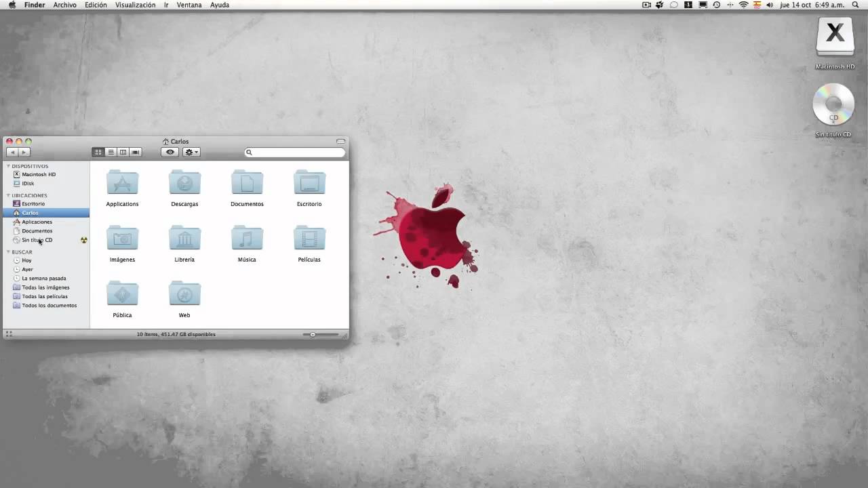Open Todos los documentos smart folder
The width and height of the screenshot is (868, 488).
pos(47,306)
